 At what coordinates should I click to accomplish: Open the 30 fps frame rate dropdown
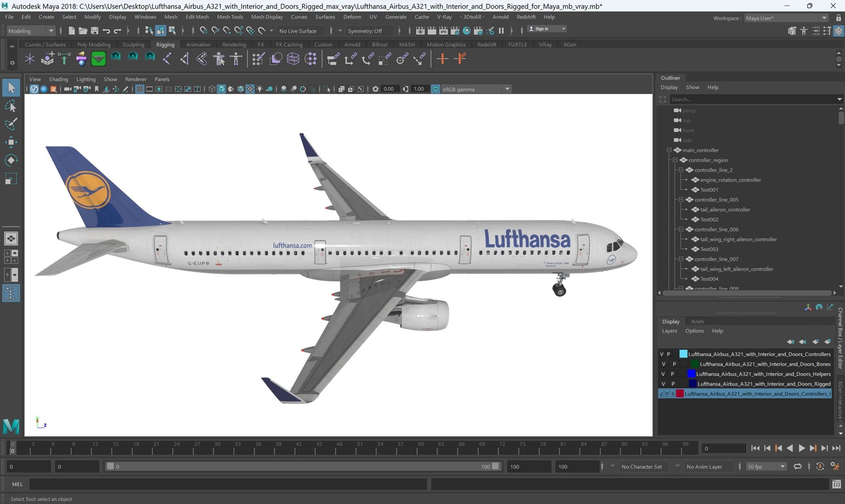(x=766, y=466)
